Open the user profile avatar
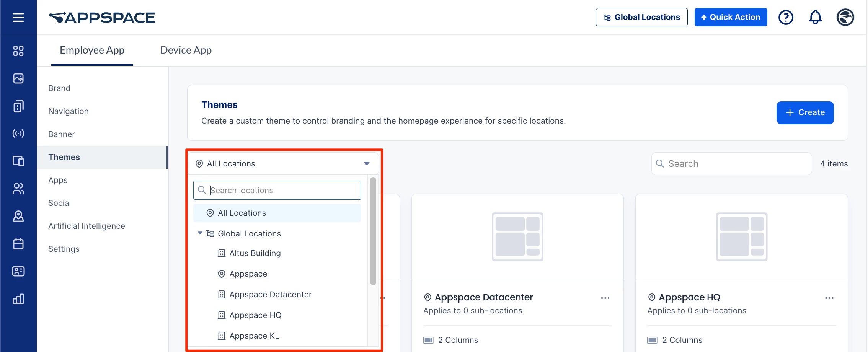 tap(845, 17)
